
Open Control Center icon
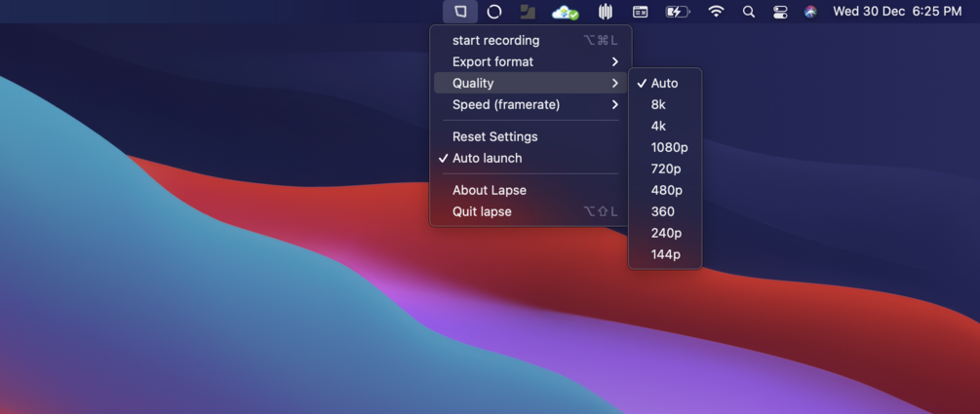[780, 12]
